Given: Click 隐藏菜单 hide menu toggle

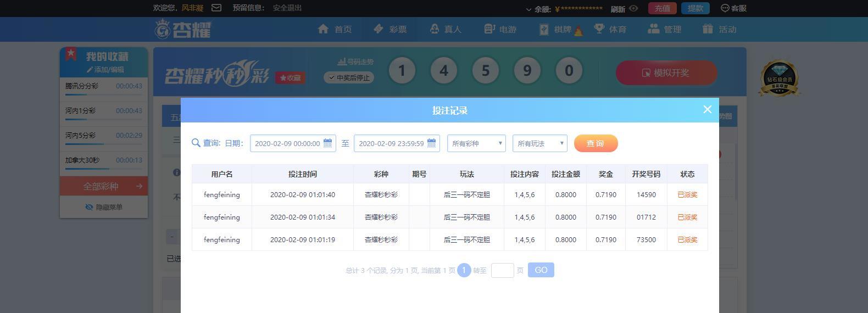Looking at the screenshot, I should (x=104, y=207).
